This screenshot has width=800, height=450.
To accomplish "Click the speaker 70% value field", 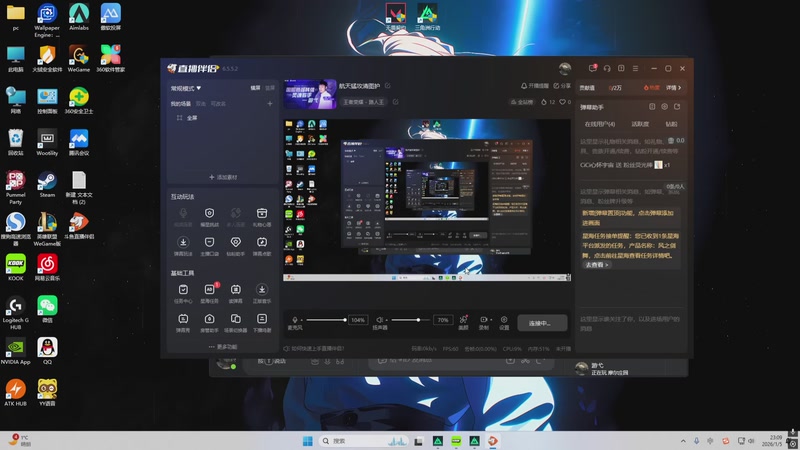I will tap(443, 320).
